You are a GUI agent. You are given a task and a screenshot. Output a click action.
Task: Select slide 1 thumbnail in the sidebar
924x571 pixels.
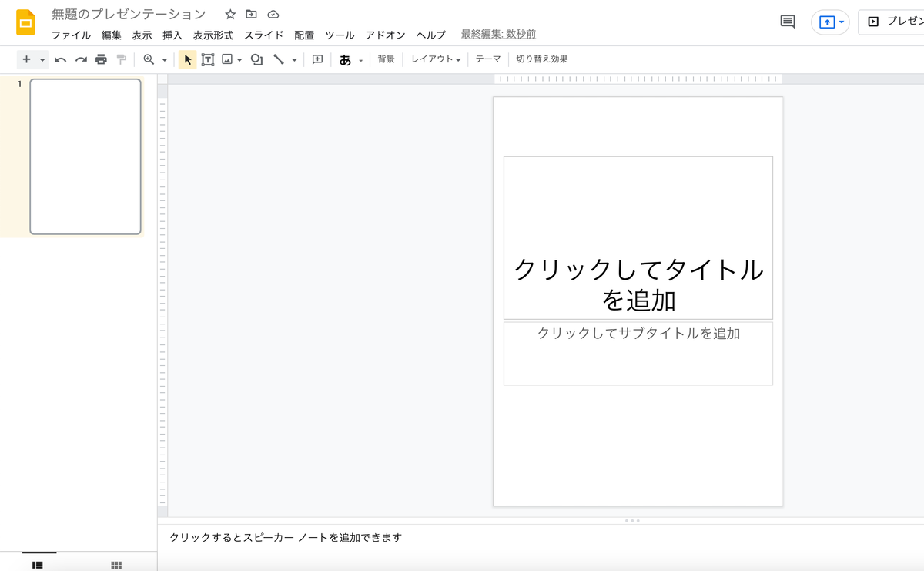point(86,156)
